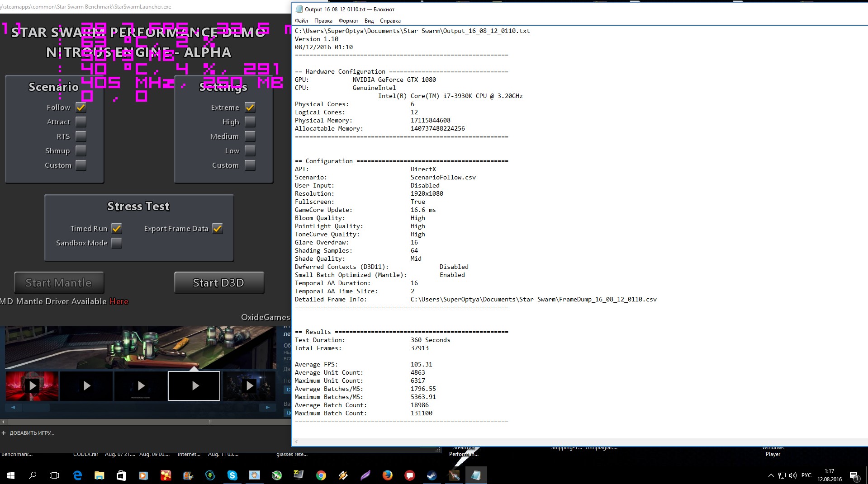Image resolution: width=868 pixels, height=484 pixels.
Task: Open Steam from the taskbar
Action: click(432, 475)
